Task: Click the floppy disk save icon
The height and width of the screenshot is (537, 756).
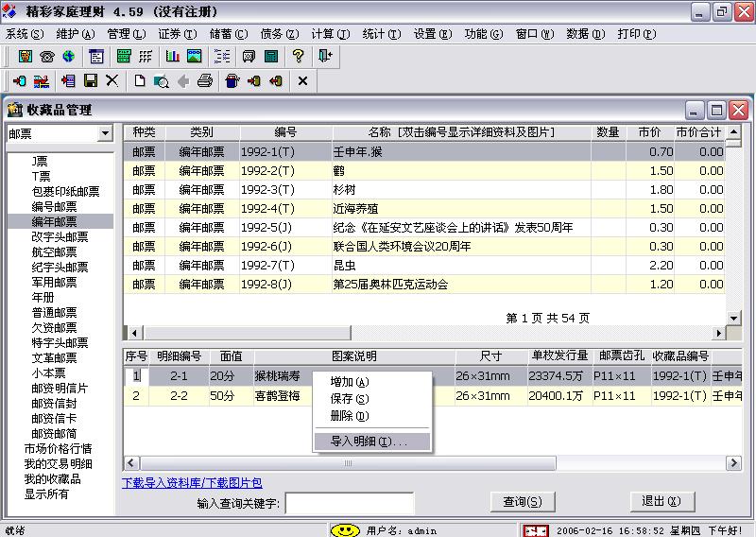Action: tap(91, 81)
